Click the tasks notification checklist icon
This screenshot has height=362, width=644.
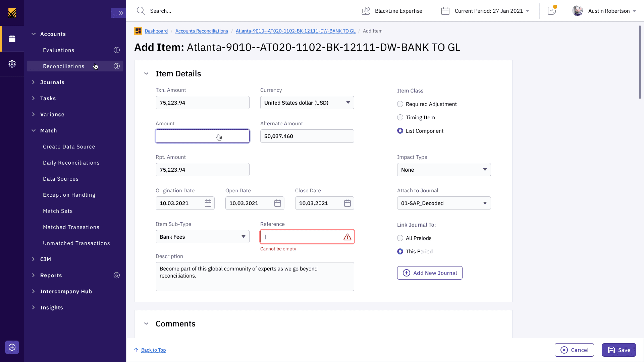point(551,11)
